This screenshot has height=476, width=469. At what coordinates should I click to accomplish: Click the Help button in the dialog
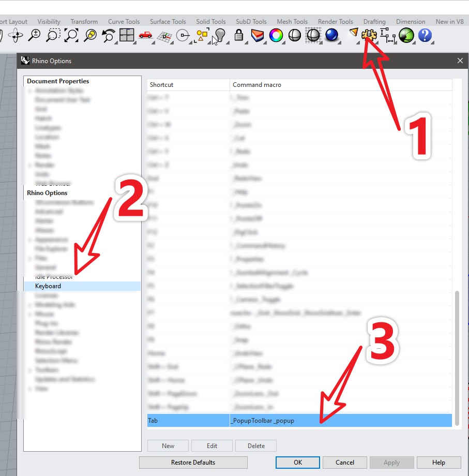pyautogui.click(x=438, y=463)
